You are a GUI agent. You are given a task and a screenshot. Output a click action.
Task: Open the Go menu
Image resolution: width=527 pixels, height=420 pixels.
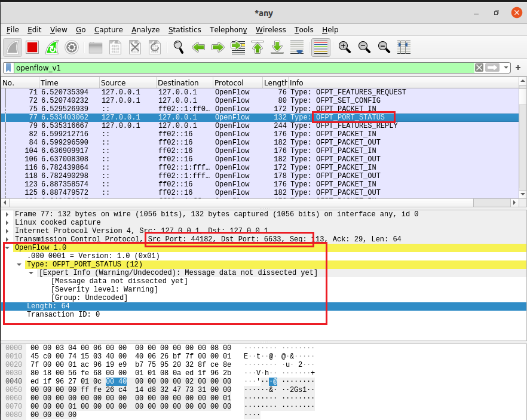coord(81,30)
